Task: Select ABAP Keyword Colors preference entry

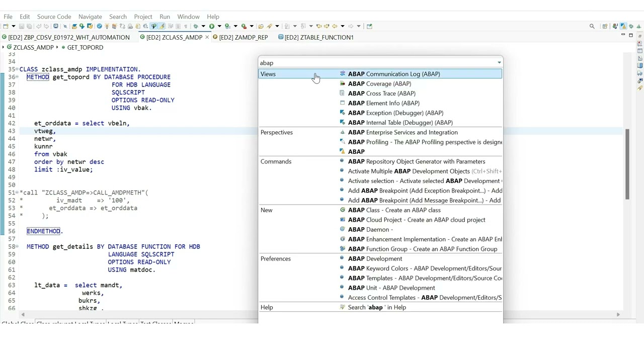Action: pyautogui.click(x=425, y=268)
